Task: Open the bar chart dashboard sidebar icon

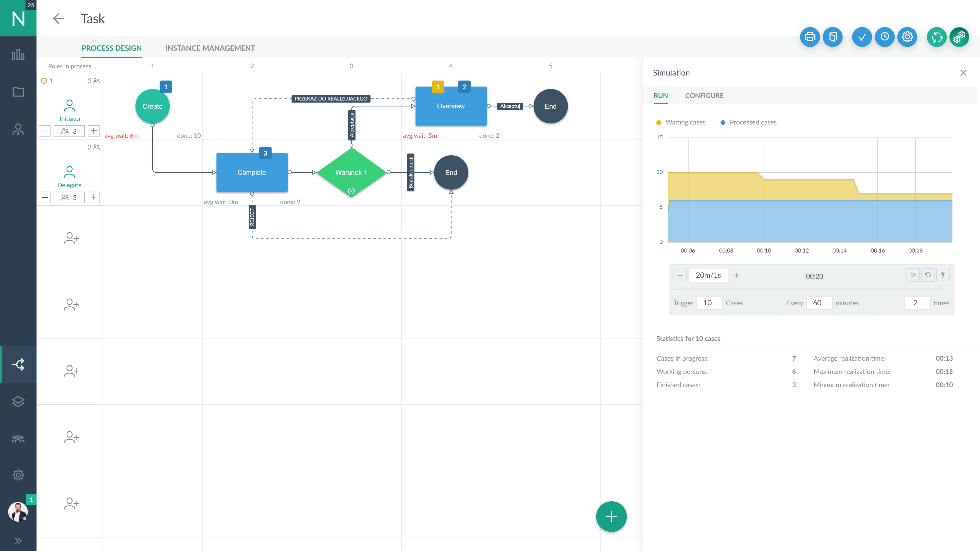Action: [18, 55]
